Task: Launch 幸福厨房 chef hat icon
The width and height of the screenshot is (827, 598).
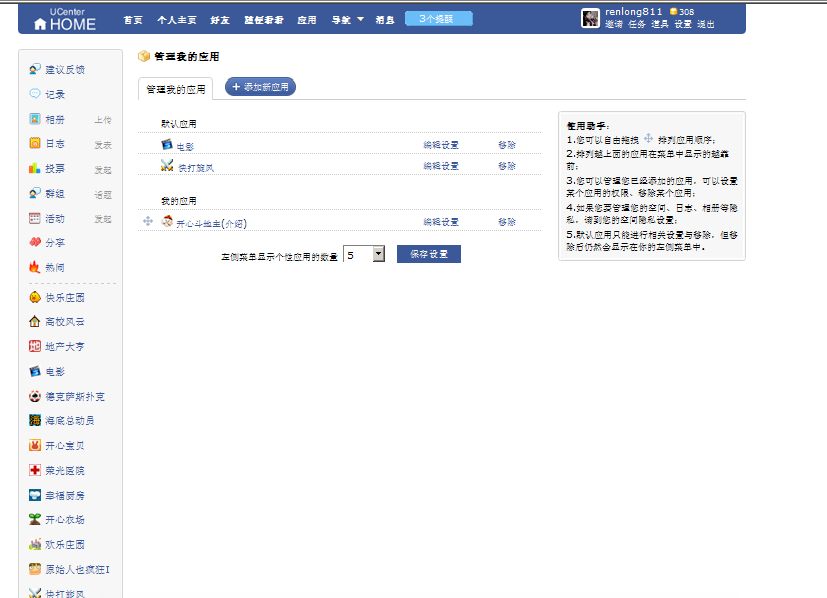Action: 35,495
